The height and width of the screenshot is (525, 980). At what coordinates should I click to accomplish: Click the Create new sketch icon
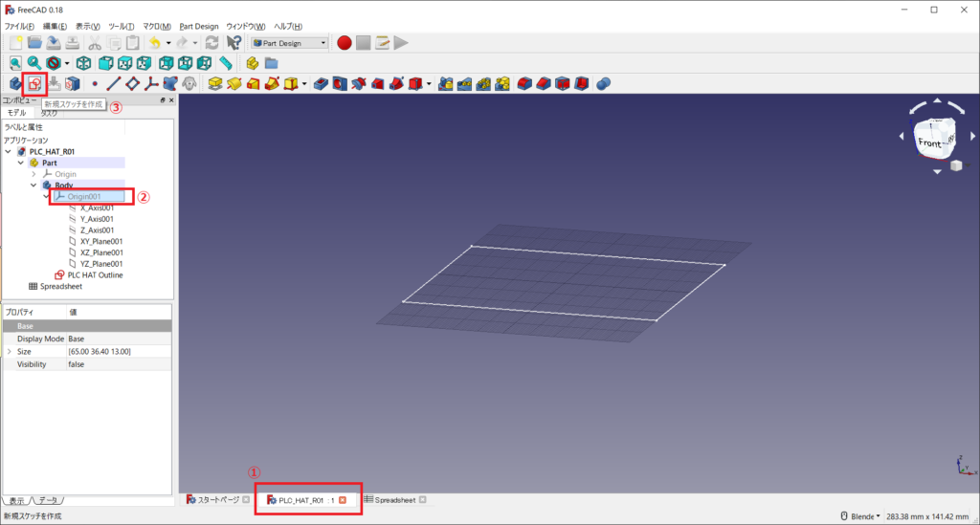(34, 84)
